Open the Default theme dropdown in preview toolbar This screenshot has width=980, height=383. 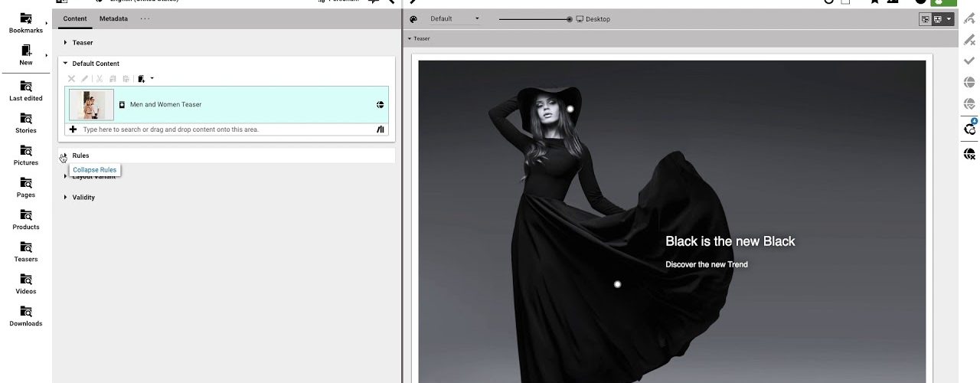[455, 19]
